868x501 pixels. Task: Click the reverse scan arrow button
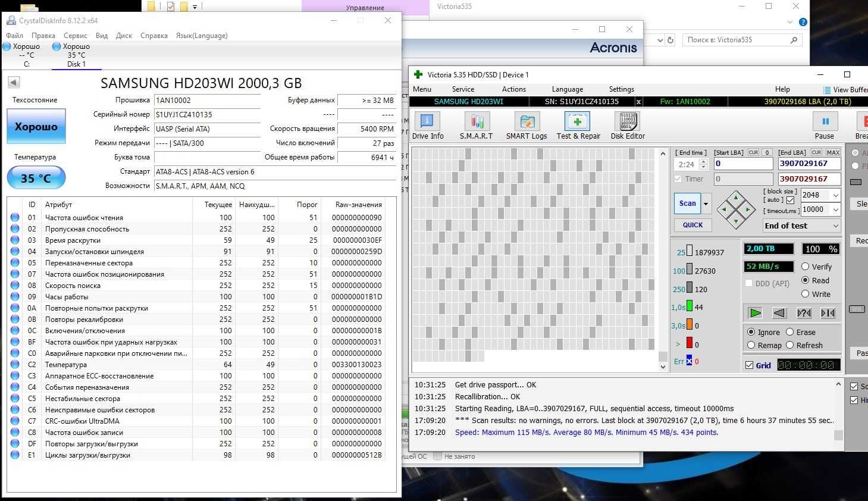[x=779, y=313]
